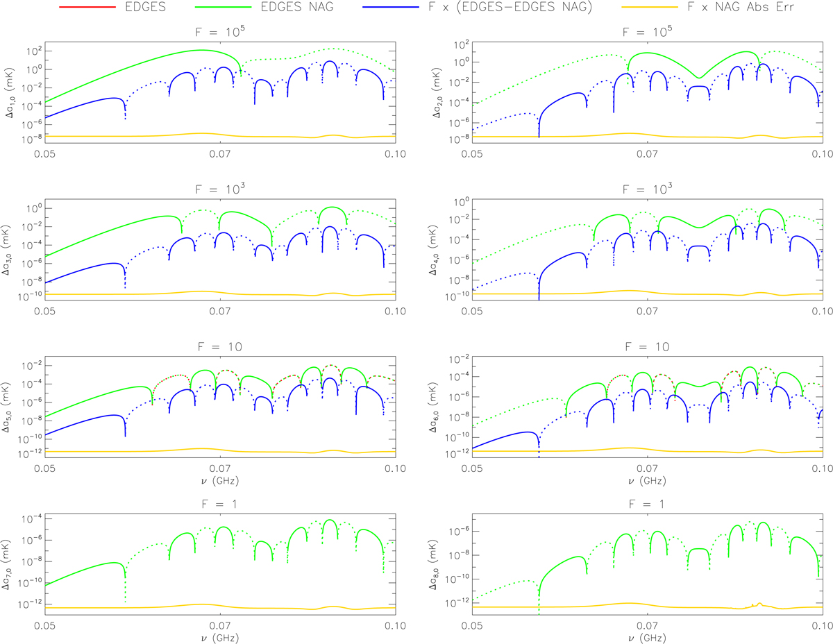The width and height of the screenshot is (833, 644).
Task: Click the 'F = 10³' title above the Δa4,0 panel
Action: (647, 191)
